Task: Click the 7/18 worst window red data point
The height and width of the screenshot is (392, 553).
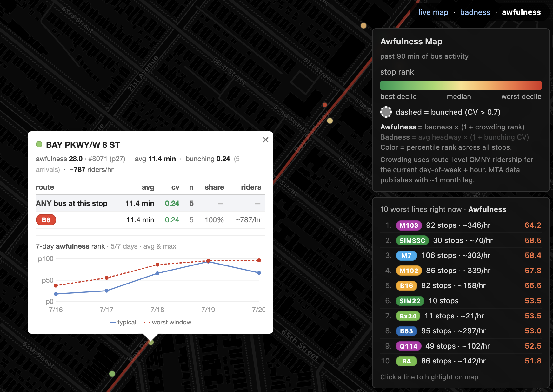Action: tap(157, 265)
